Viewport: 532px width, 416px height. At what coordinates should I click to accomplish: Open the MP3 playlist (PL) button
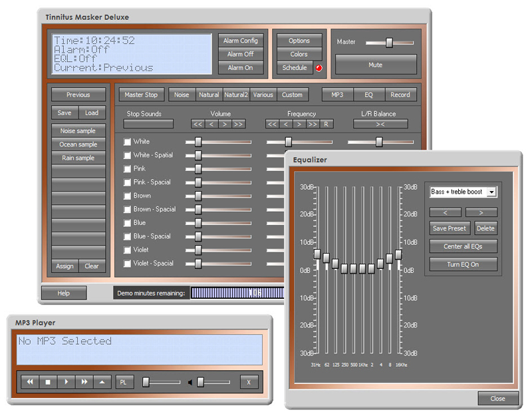coord(124,382)
